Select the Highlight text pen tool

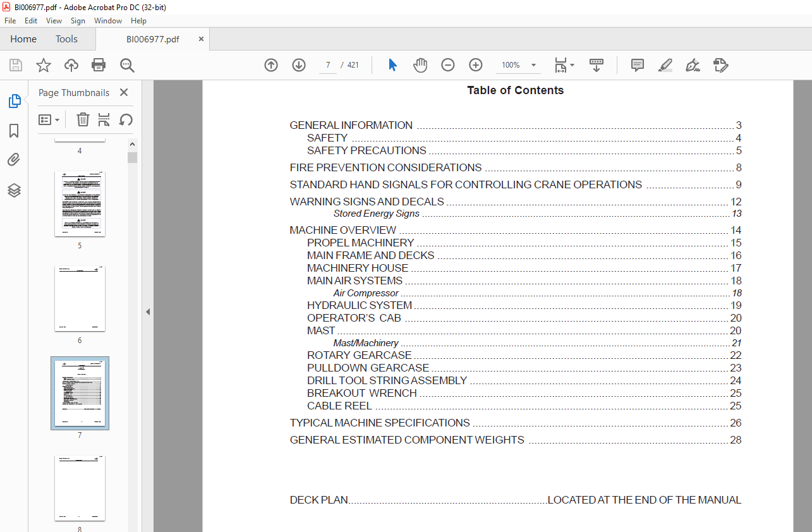click(x=665, y=65)
